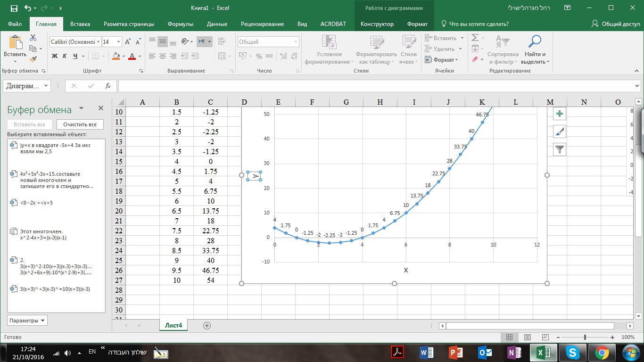Toggle bold formatting (Ж)
Screen dimensions: 644x362
[54, 56]
